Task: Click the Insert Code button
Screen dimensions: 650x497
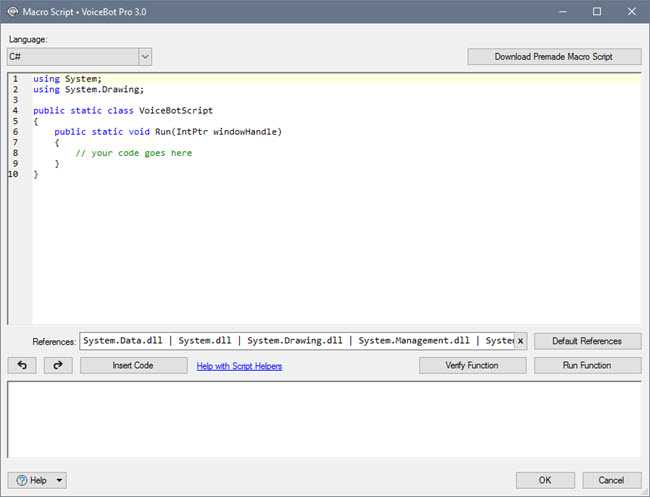Action: pyautogui.click(x=133, y=365)
